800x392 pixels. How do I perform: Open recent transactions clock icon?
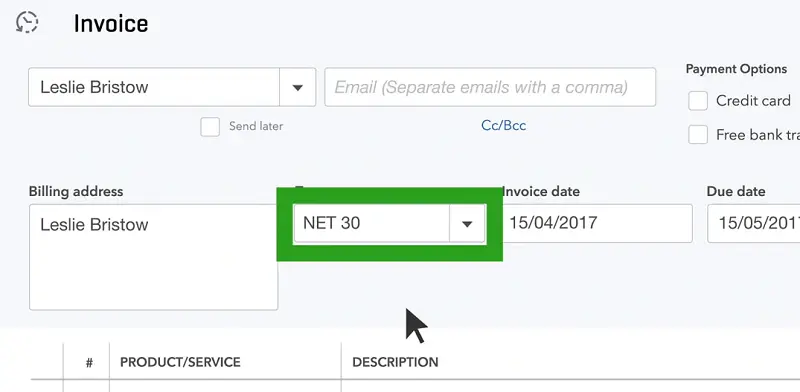[27, 22]
